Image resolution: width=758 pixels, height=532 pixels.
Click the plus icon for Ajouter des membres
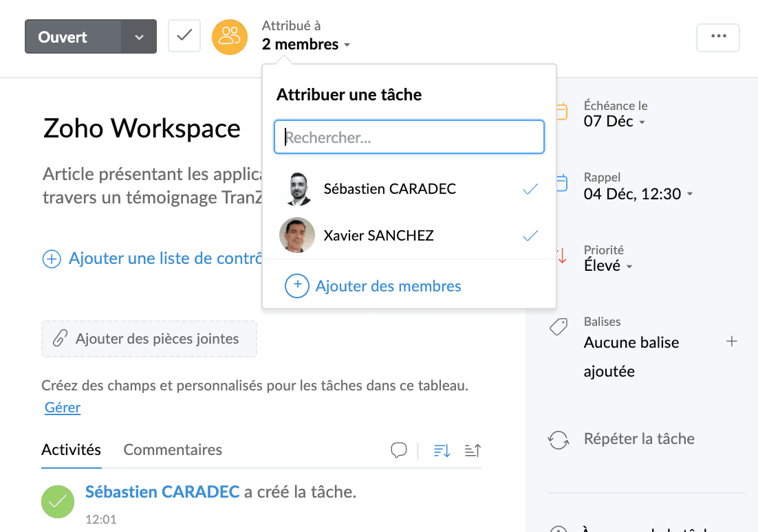coord(297,285)
